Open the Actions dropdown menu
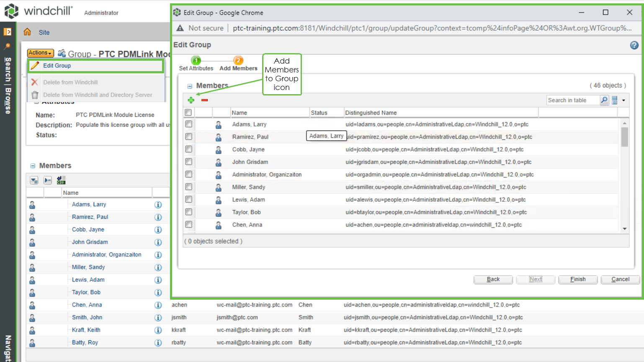644x362 pixels. click(40, 53)
